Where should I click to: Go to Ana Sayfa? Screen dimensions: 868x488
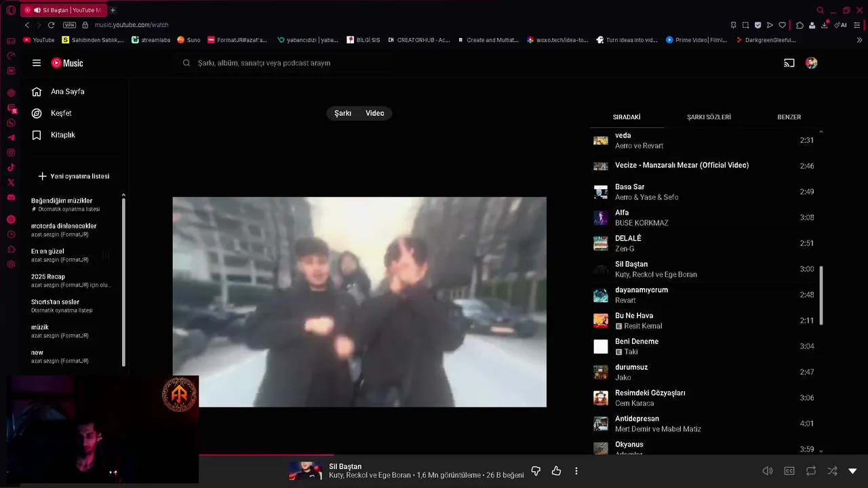pos(67,91)
